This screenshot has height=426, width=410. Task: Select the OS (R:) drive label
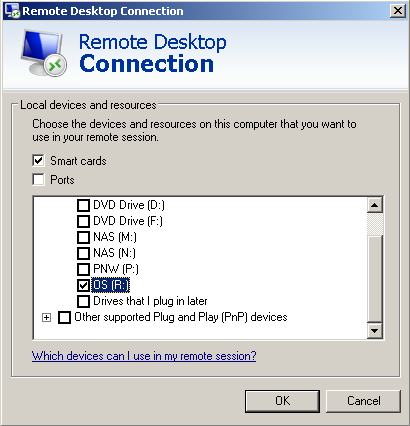110,285
